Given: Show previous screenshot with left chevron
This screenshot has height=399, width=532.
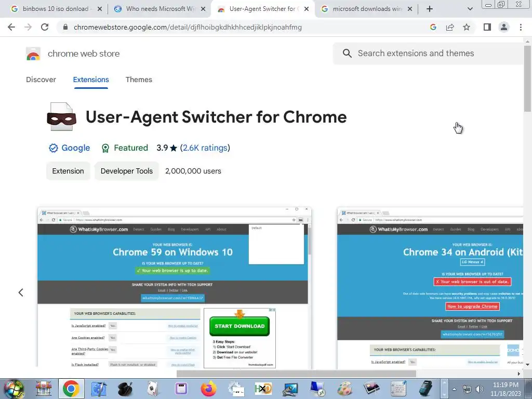Looking at the screenshot, I should coord(21,292).
